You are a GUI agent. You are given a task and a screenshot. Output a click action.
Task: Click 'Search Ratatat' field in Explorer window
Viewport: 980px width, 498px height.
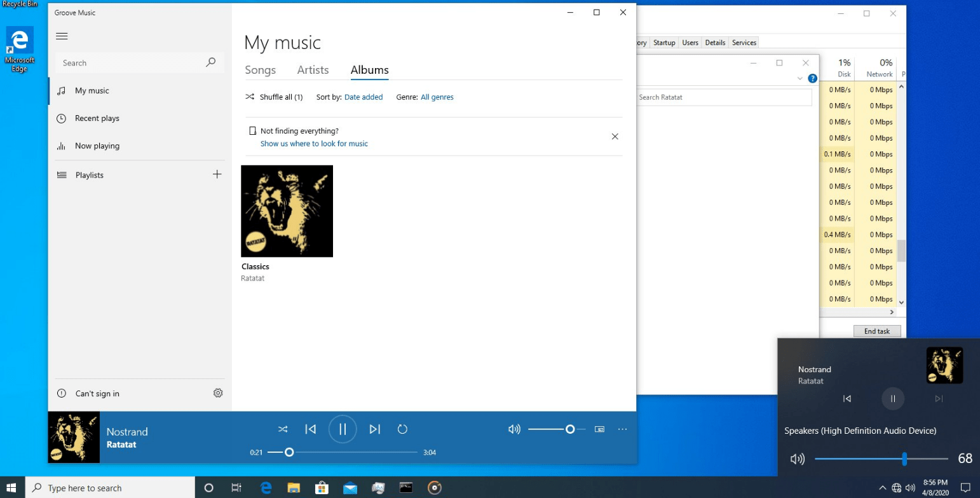725,97
